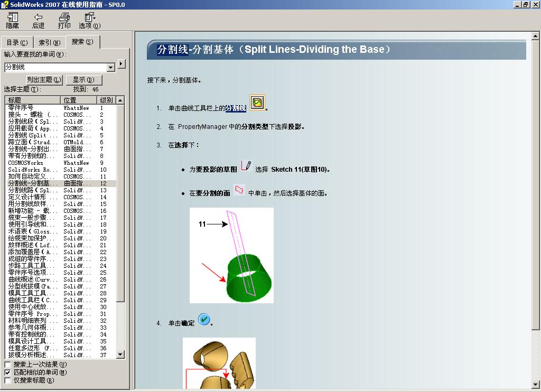This screenshot has width=541, height=392.
Task: Click the Split Line tool icon in step 1
Action: (x=257, y=102)
